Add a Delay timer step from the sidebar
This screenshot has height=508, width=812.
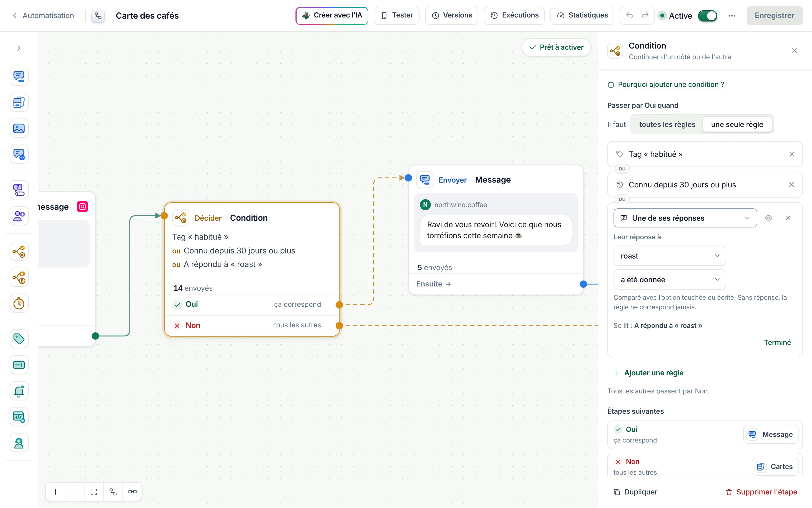point(19,303)
